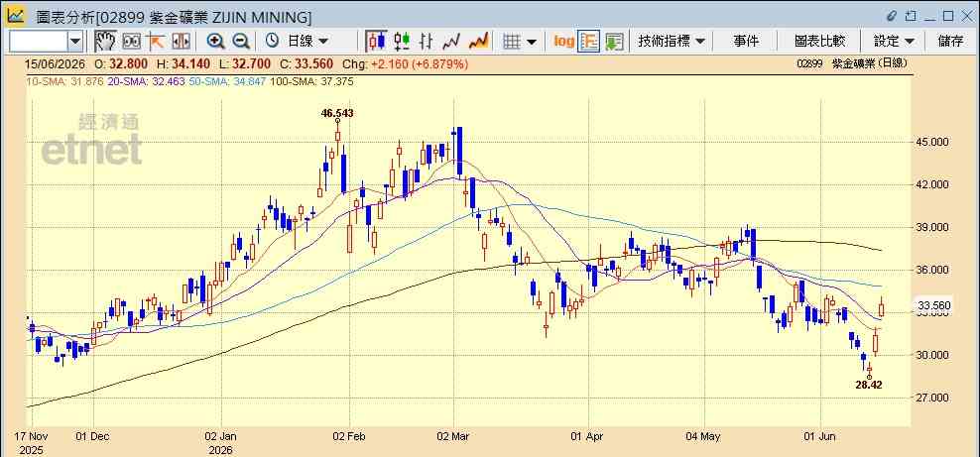The image size is (980, 457).
Task: Switch to red-green candlestick chart type
Action: 402,42
